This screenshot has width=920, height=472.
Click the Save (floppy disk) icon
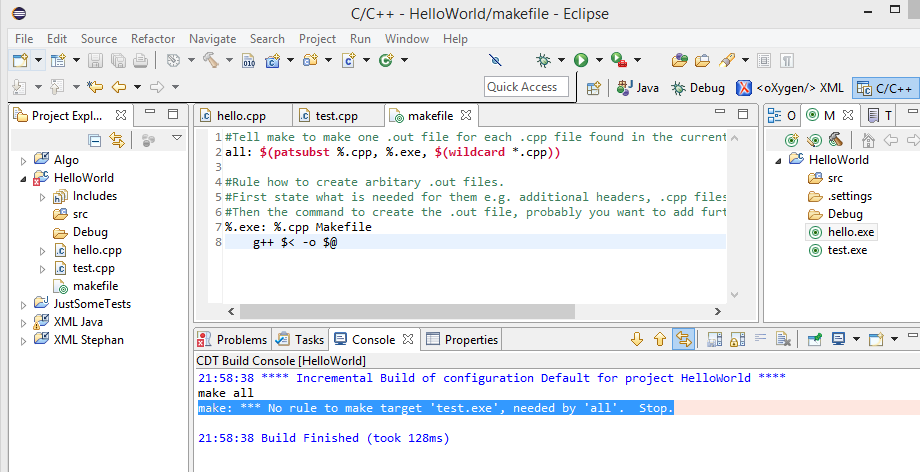pyautogui.click(x=96, y=60)
